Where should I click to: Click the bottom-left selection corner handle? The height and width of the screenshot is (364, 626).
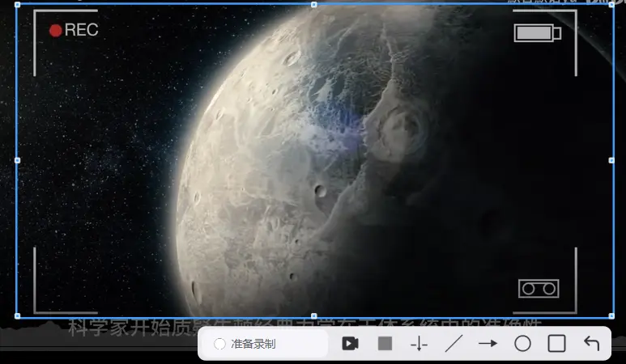(17, 315)
